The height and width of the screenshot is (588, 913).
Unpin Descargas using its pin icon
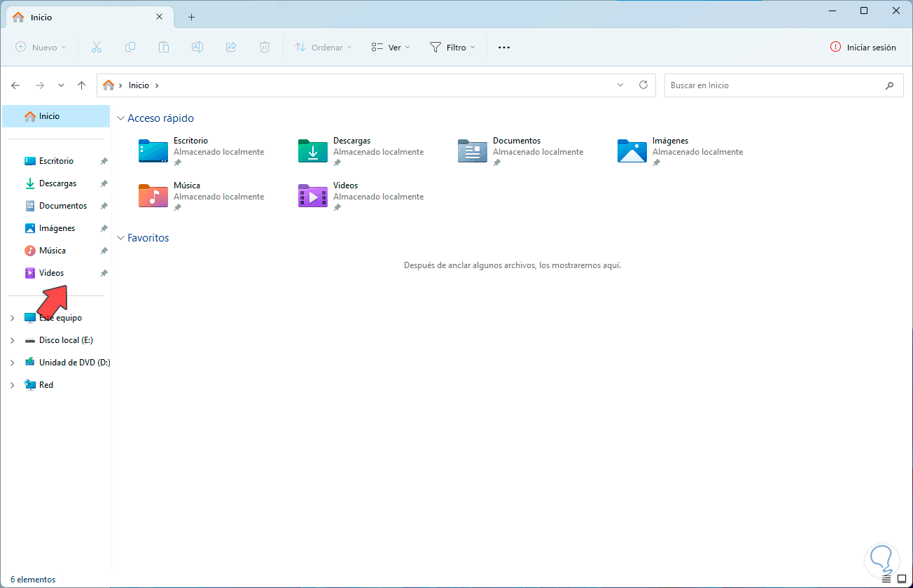(104, 183)
